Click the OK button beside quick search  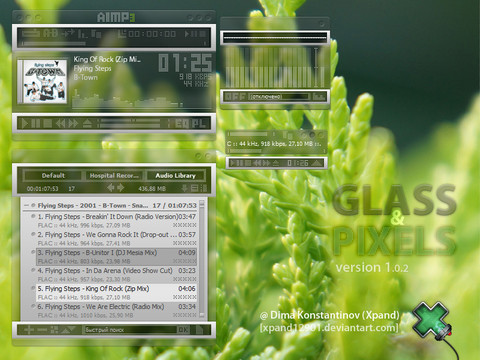pos(183,330)
